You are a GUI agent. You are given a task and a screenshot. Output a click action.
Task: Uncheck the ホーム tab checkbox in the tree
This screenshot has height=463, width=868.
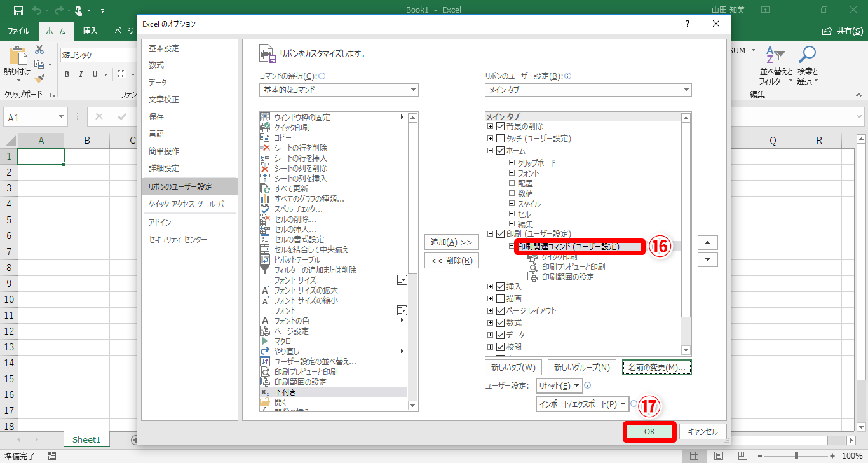click(500, 151)
